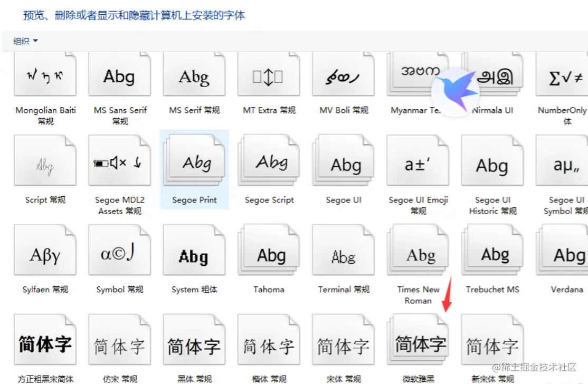Image resolution: width=588 pixels, height=384 pixels.
Task: Select the Trebuchet MS font icon
Action: pos(492,250)
